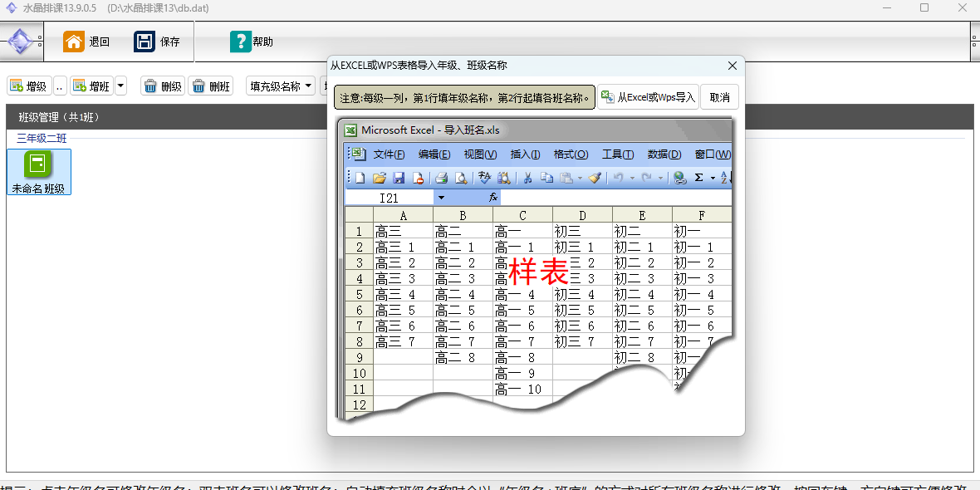Click the 三年级二班 grade name
980x490 pixels.
click(x=42, y=139)
